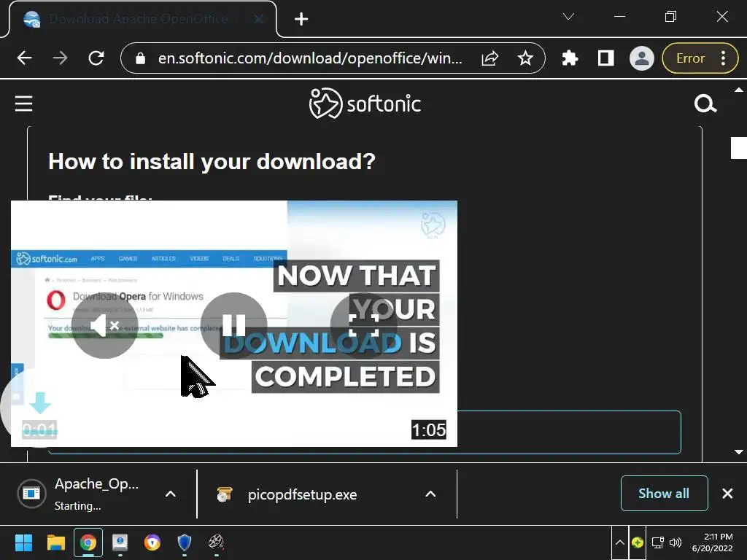The height and width of the screenshot is (560, 747).
Task: Open the network tray icon
Action: (658, 542)
